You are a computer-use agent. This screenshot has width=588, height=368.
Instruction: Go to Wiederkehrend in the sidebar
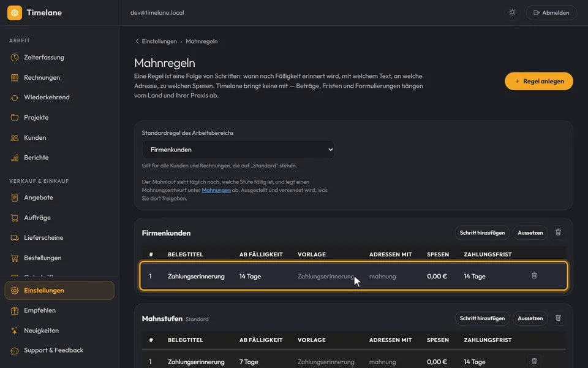click(x=47, y=98)
